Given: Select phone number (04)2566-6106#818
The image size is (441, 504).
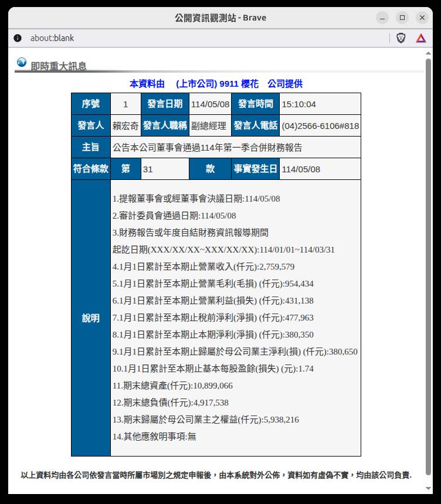Looking at the screenshot, I should click(x=320, y=125).
